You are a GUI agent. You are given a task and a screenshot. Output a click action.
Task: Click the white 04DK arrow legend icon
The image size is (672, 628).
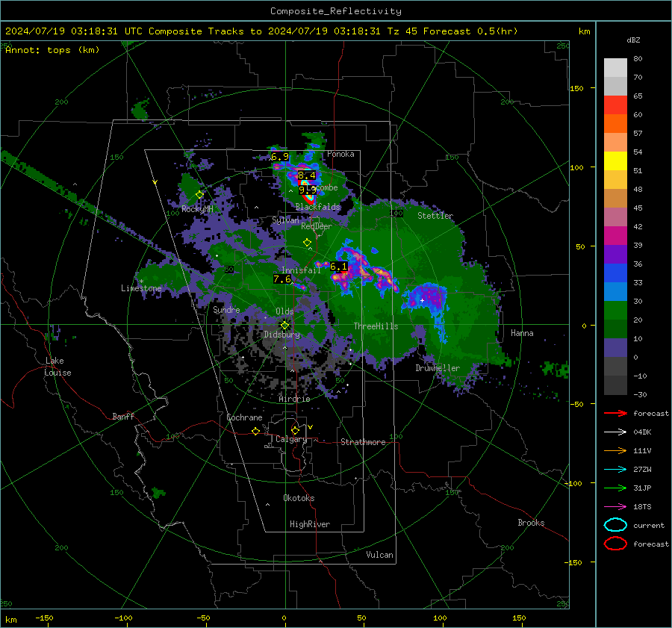coord(615,432)
